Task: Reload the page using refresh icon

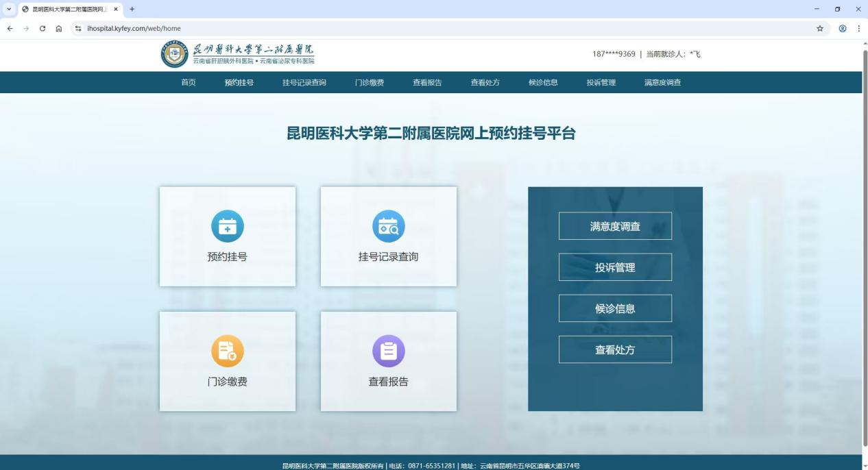Action: pyautogui.click(x=43, y=29)
